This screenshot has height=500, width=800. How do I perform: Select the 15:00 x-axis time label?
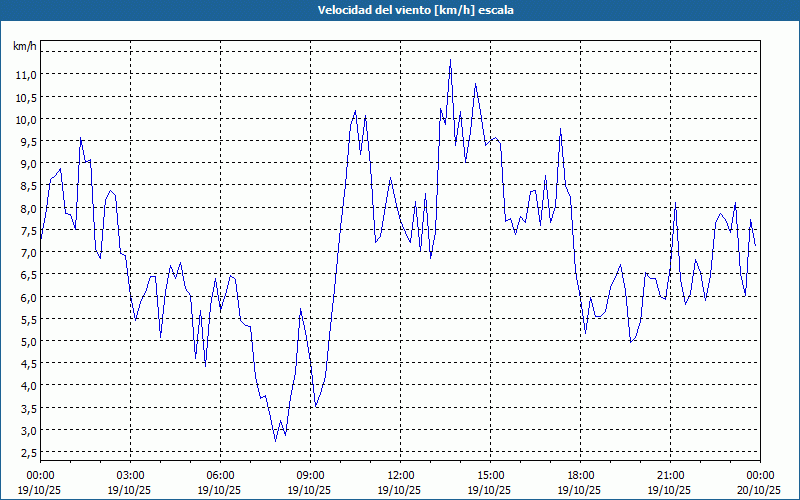pos(490,475)
